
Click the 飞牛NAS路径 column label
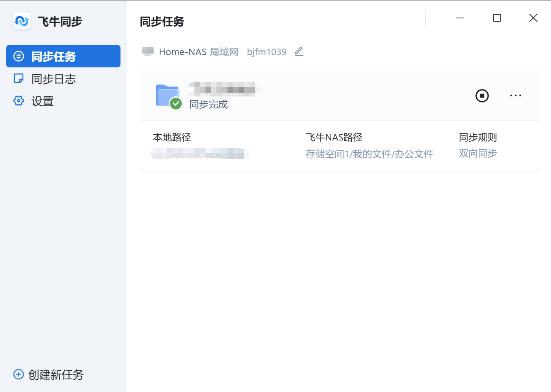point(334,137)
